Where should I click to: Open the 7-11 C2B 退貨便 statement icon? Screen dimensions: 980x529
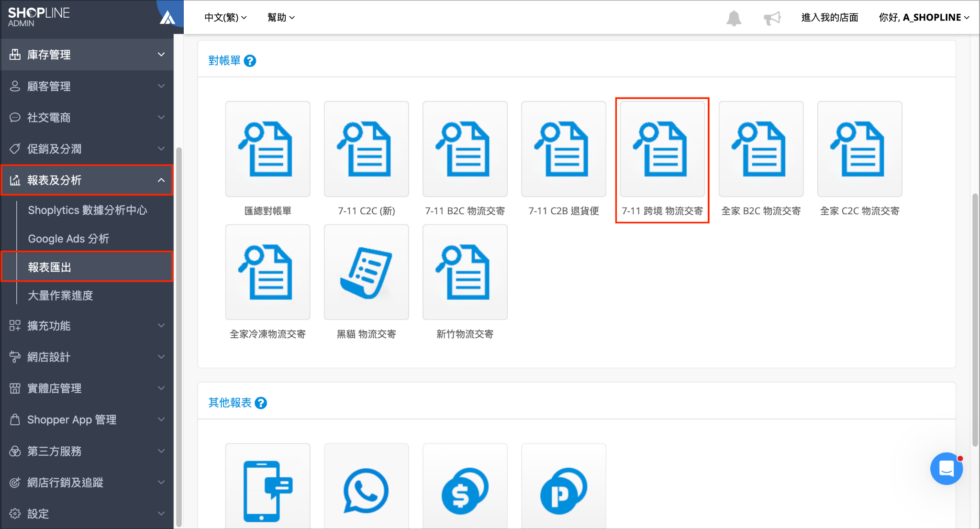(x=563, y=149)
